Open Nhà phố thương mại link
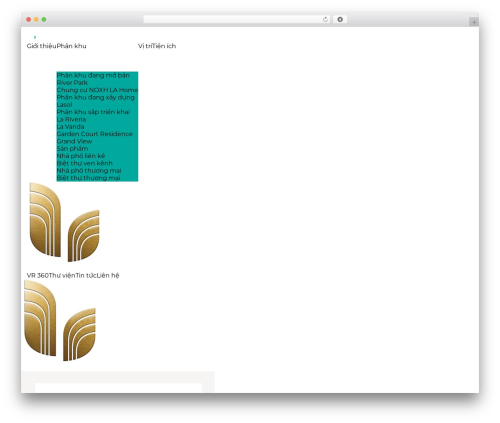Image resolution: width=500 pixels, height=423 pixels. pyautogui.click(x=89, y=171)
